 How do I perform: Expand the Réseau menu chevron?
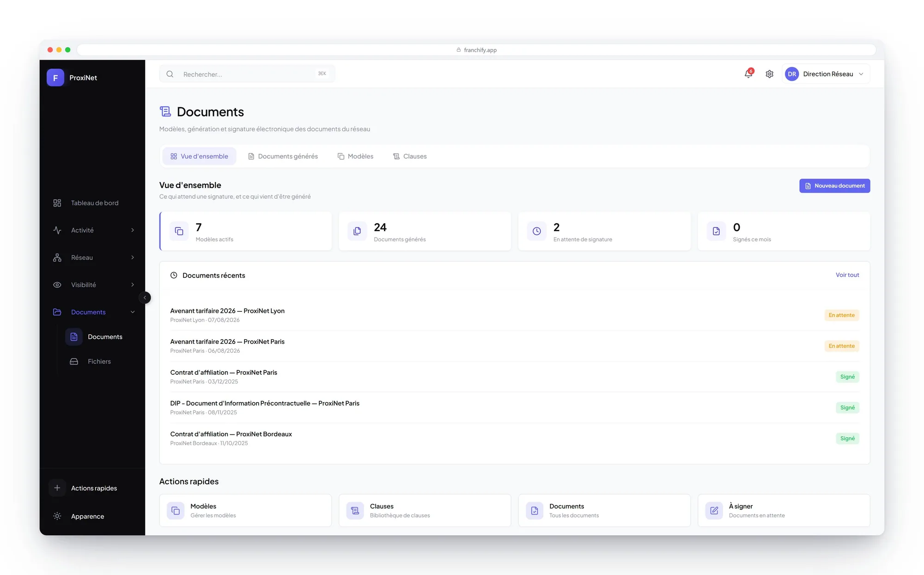133,257
